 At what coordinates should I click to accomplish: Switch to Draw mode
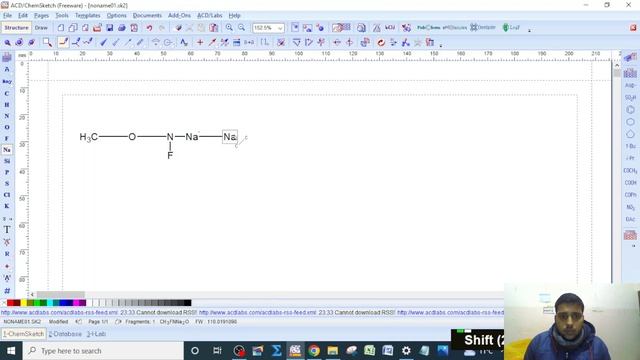[x=41, y=28]
